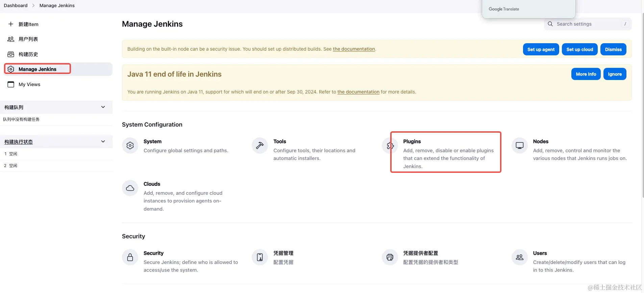Click the Clouds cloud icon
This screenshot has height=293, width=644.
click(130, 188)
